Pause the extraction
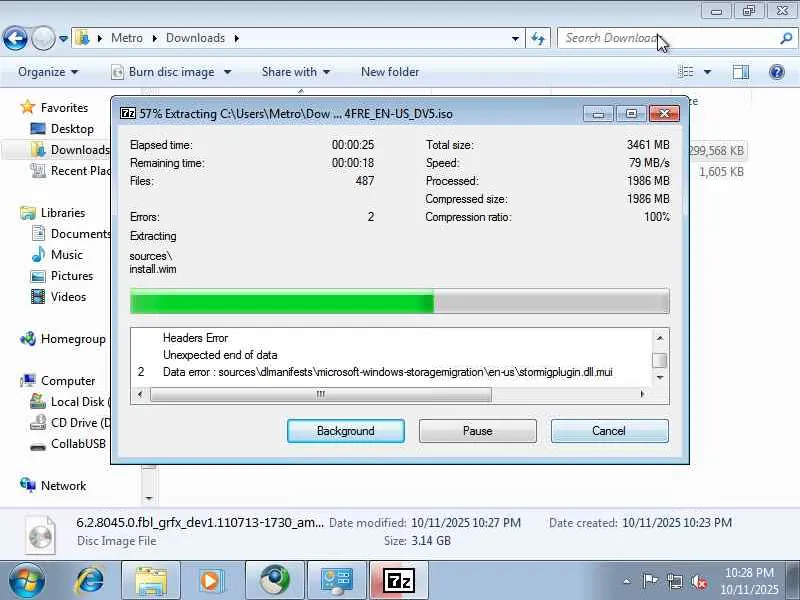The width and height of the screenshot is (800, 600). (478, 431)
